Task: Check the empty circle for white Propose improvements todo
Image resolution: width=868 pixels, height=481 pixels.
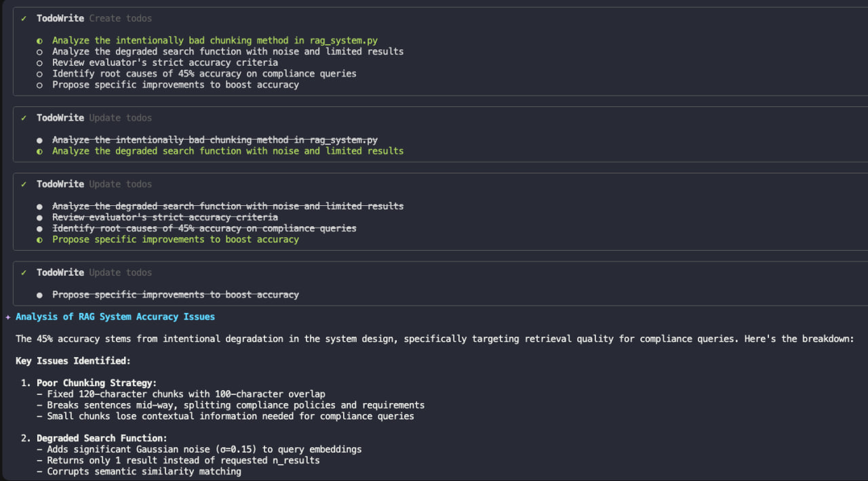Action: 39,85
